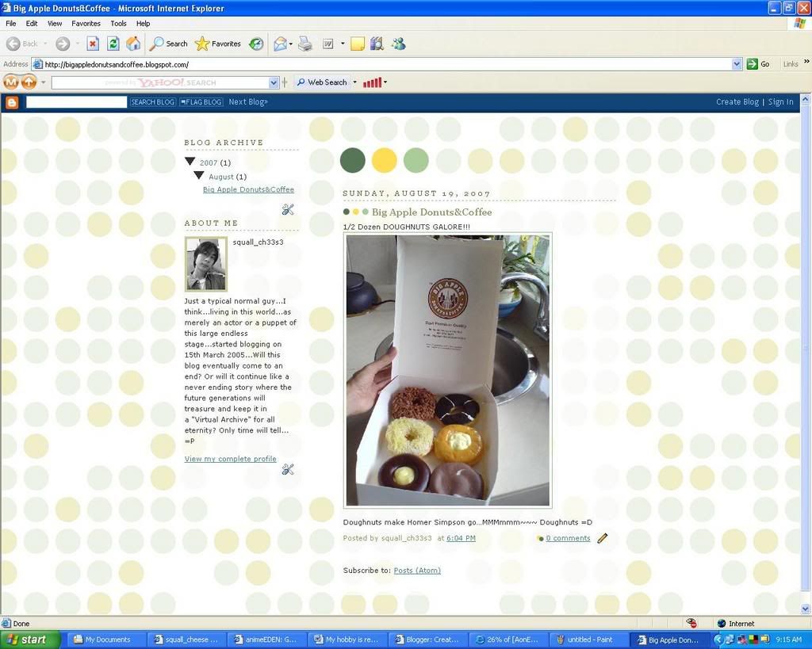This screenshot has width=812, height=649.
Task: Open dropdown arrow next to Word edit icon
Action: pyautogui.click(x=343, y=44)
